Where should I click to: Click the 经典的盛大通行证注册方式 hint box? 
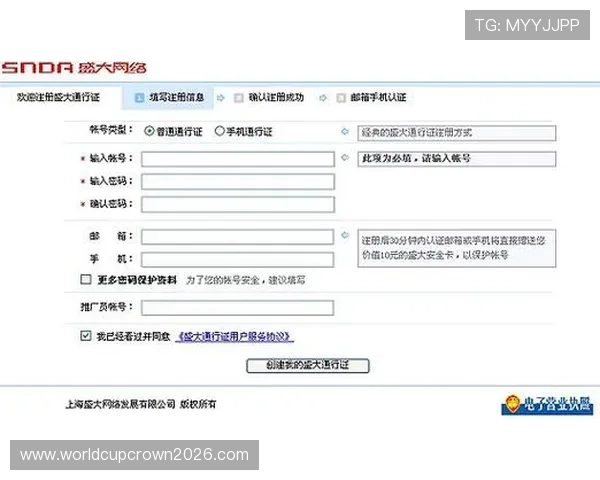457,133
